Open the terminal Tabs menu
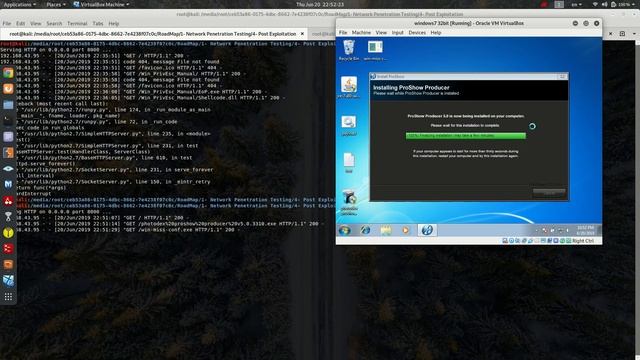640x360 pixels. coord(98,24)
